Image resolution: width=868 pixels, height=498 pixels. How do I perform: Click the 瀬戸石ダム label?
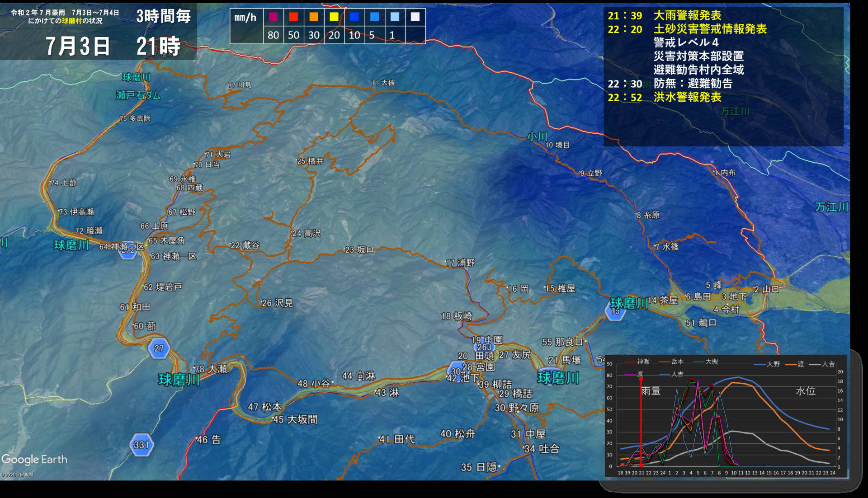[138, 95]
